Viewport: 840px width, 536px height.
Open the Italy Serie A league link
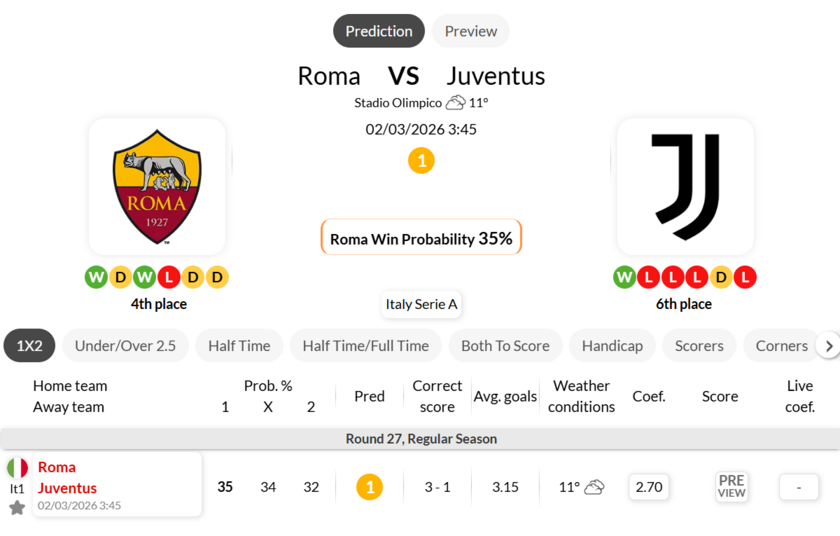(x=422, y=305)
